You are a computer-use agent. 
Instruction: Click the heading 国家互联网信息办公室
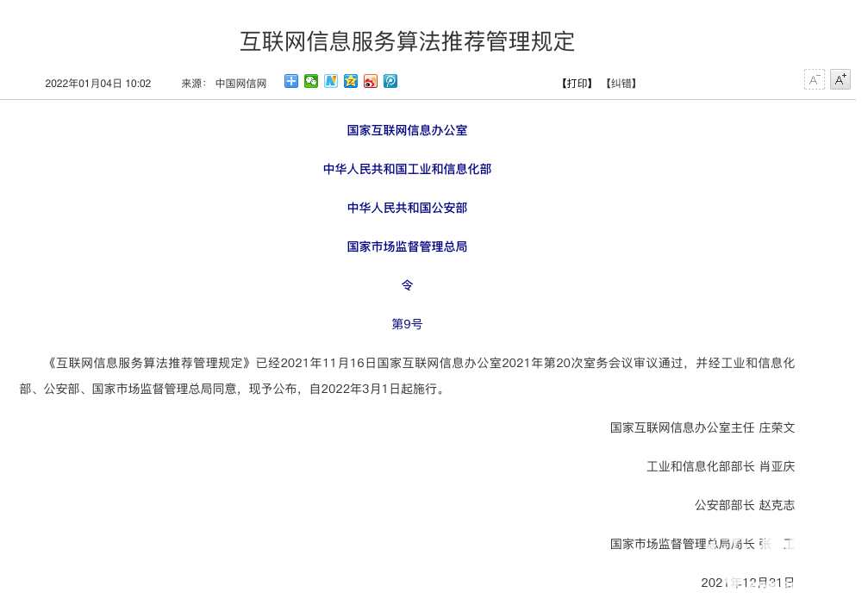[x=407, y=130]
